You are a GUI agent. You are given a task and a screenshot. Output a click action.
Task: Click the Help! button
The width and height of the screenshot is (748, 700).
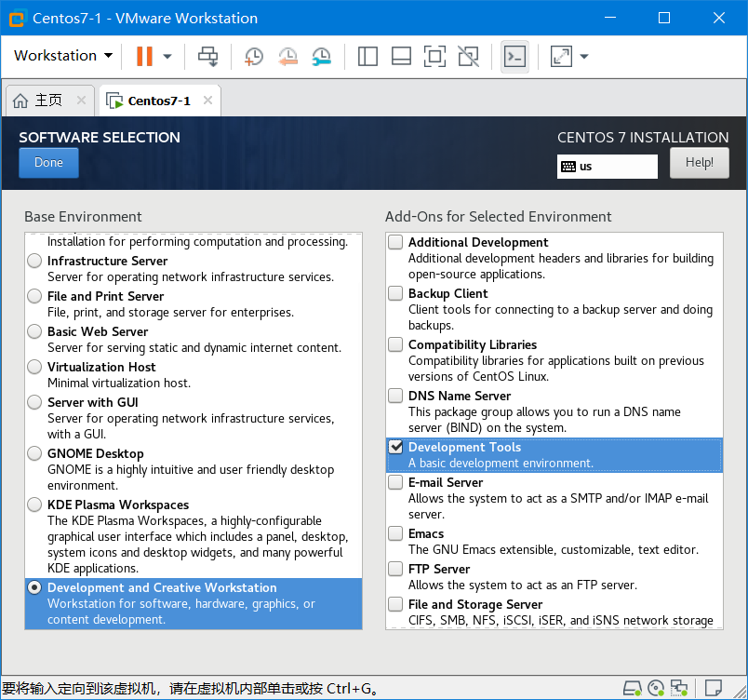pyautogui.click(x=700, y=163)
